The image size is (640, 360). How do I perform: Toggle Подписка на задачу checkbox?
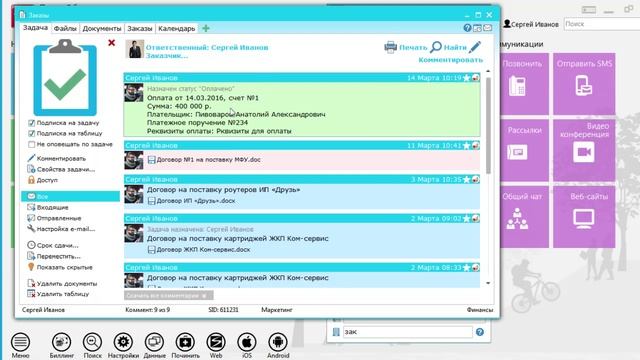tap(31, 122)
